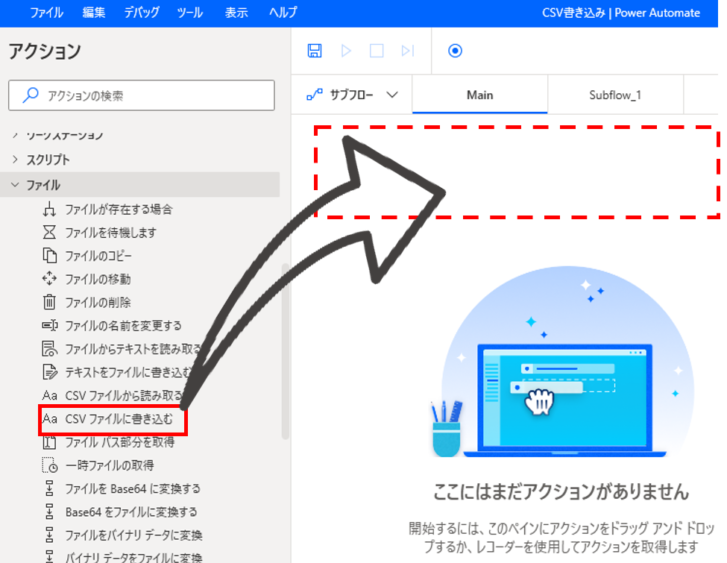Select ファイルを Base64 に変換する icon

[49, 488]
